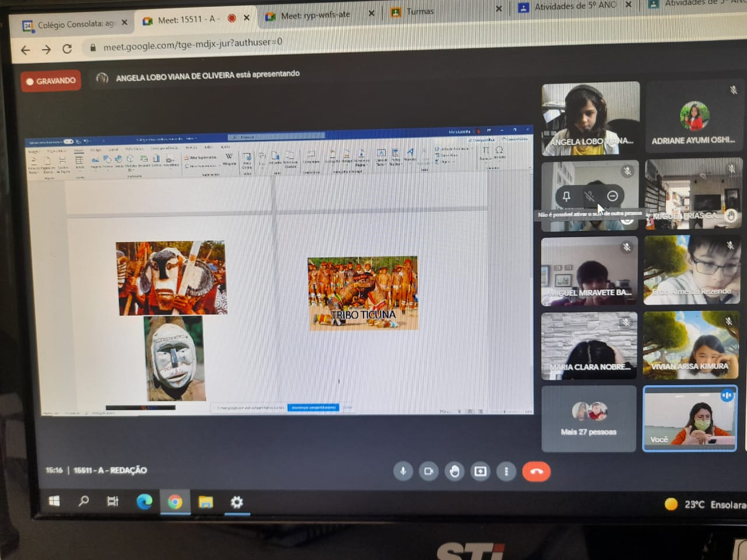Select your own Você video tile

(690, 418)
